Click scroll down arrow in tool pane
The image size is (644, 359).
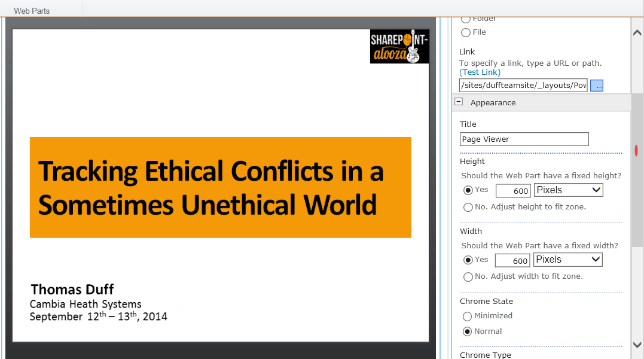coord(637,345)
